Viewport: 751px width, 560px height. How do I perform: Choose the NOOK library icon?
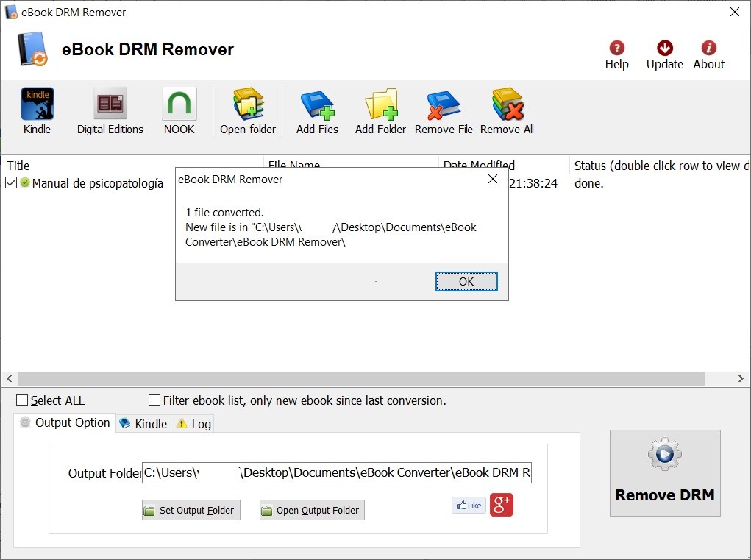[179, 104]
